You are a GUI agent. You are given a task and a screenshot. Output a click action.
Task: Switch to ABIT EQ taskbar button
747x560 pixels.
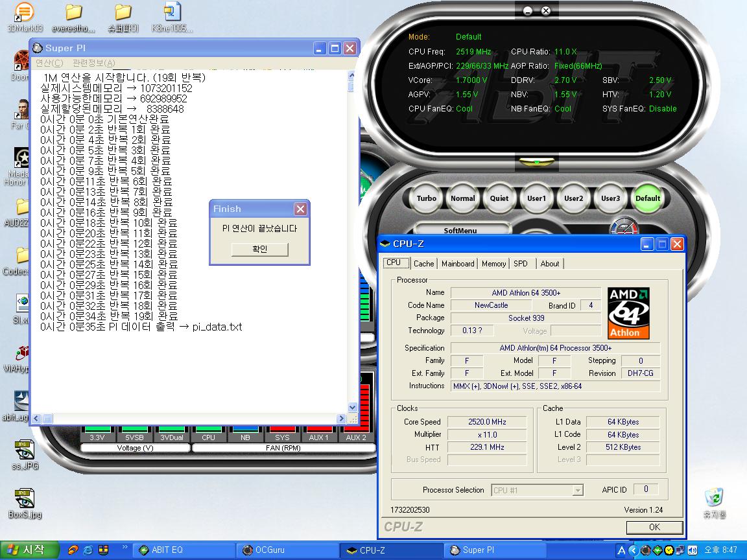tap(185, 550)
